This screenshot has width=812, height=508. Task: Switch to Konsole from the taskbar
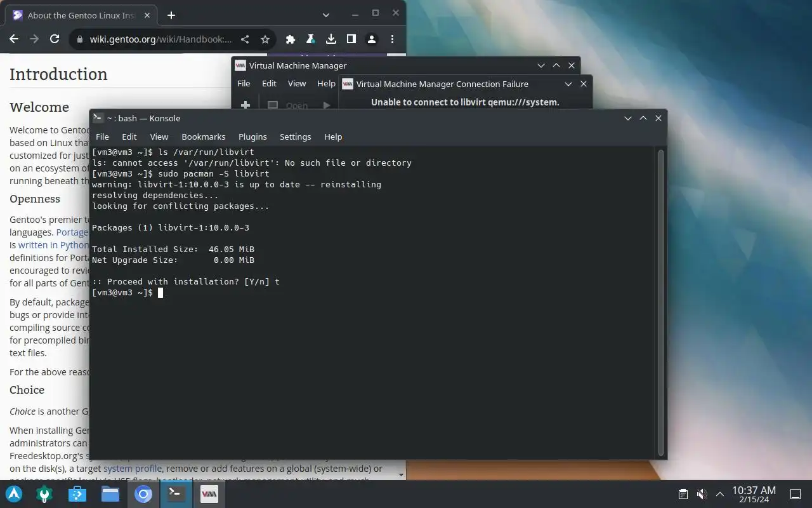176,494
